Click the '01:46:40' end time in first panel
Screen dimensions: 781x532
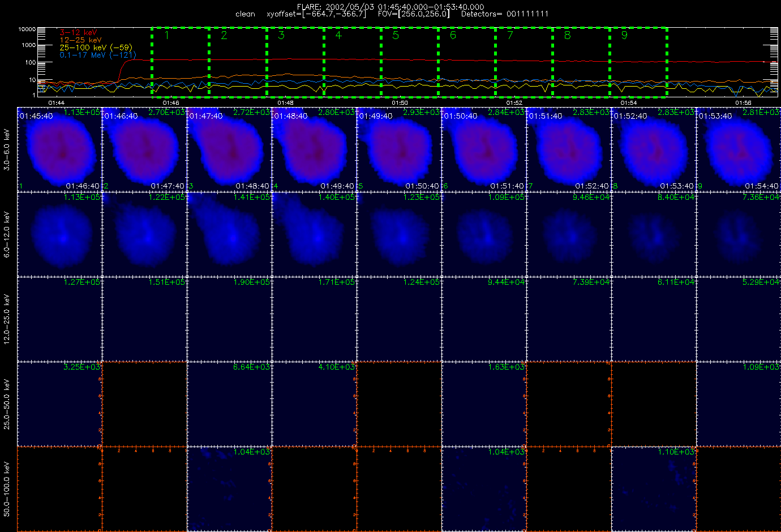(x=83, y=186)
